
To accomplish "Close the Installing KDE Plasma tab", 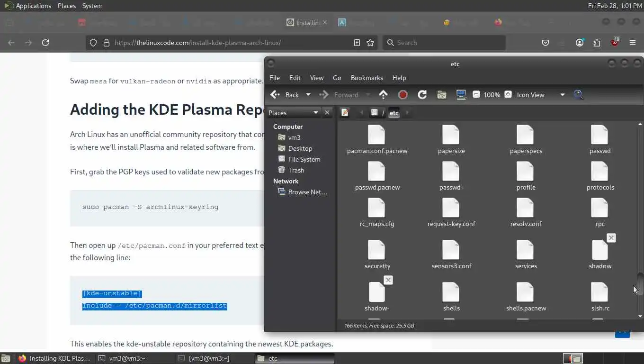I will click(325, 22).
